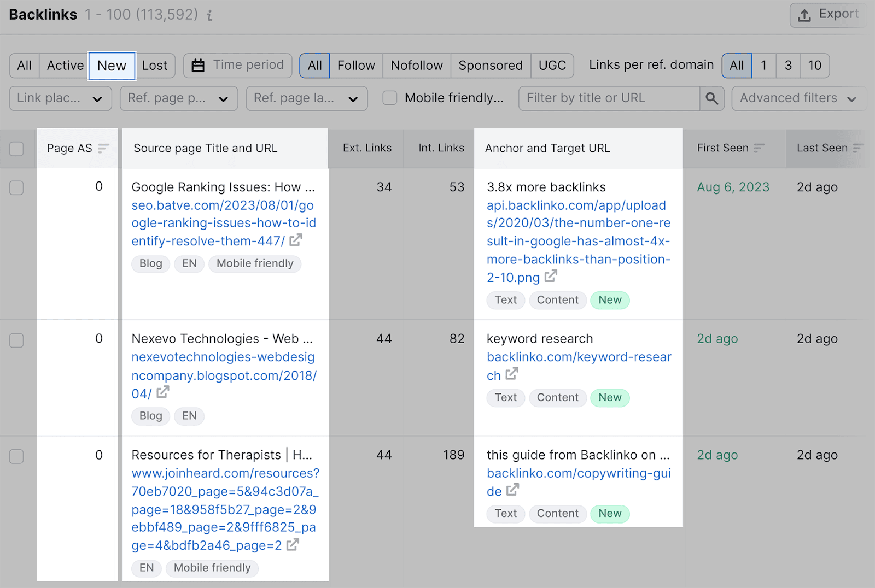Click the sort icon on First Seen column
875x588 pixels.
tap(759, 148)
